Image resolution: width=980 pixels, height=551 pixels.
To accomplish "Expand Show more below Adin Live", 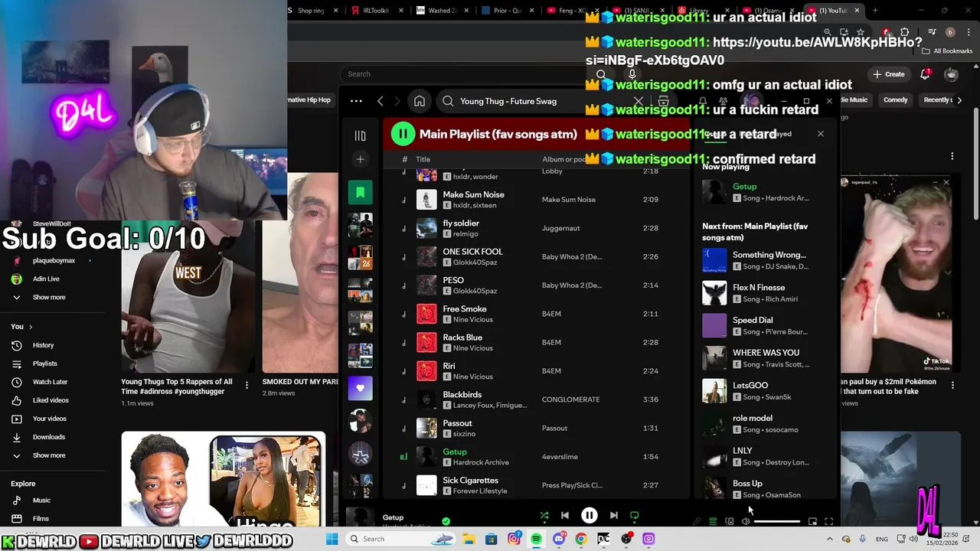I will point(49,297).
